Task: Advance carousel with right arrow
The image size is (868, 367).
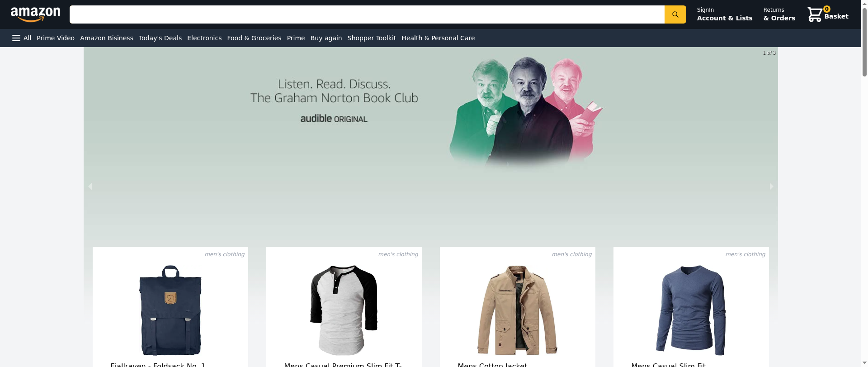Action: (x=771, y=186)
